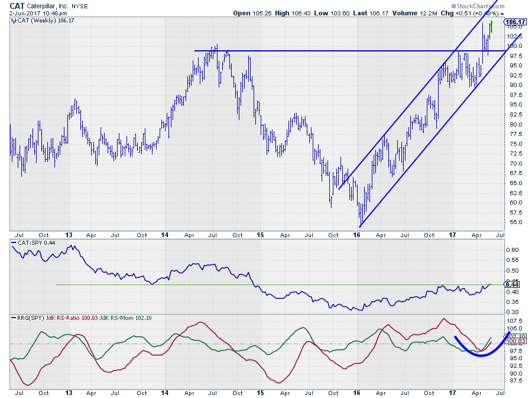Click the blue line marker beside CAT:SPY legend
This screenshot has width=532, height=398.
click(x=13, y=244)
